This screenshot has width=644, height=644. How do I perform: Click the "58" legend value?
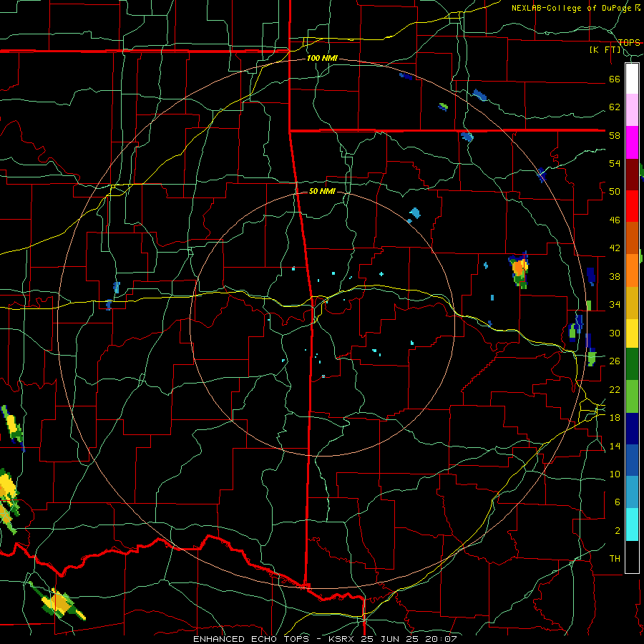point(615,135)
